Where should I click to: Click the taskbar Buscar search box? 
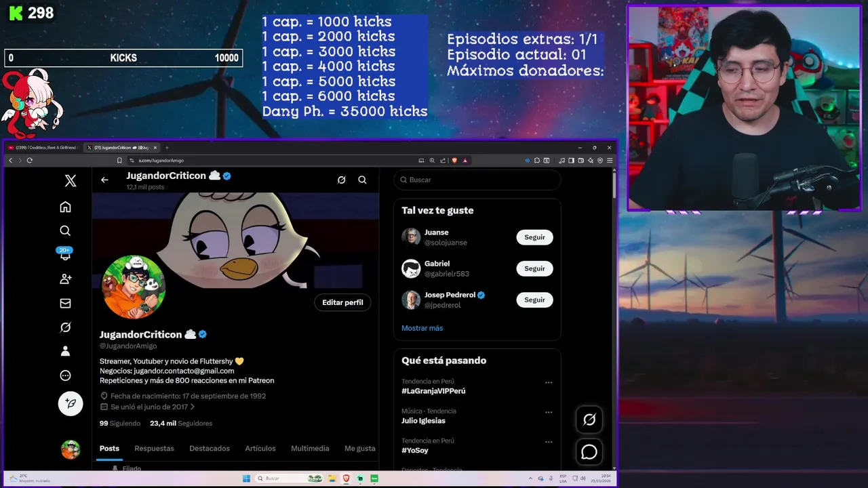point(289,479)
